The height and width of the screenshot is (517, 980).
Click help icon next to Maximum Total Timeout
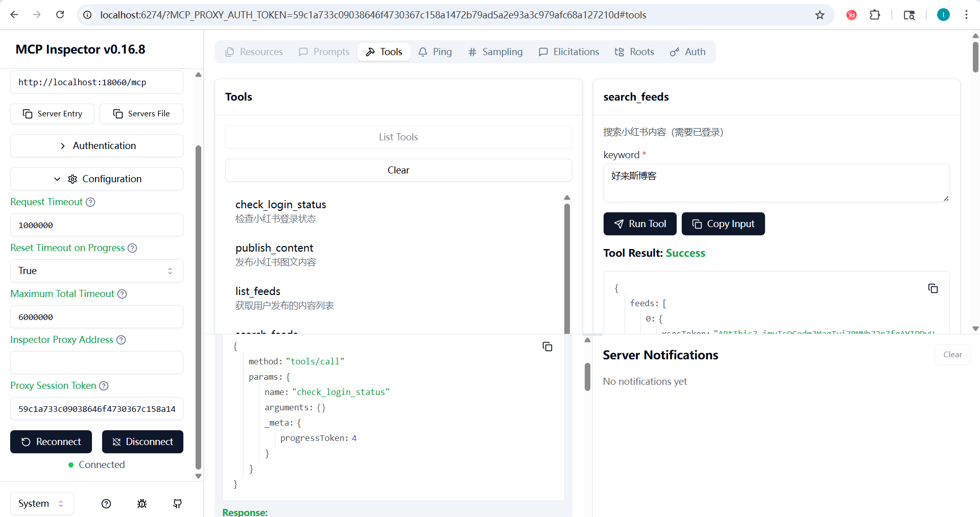click(122, 294)
